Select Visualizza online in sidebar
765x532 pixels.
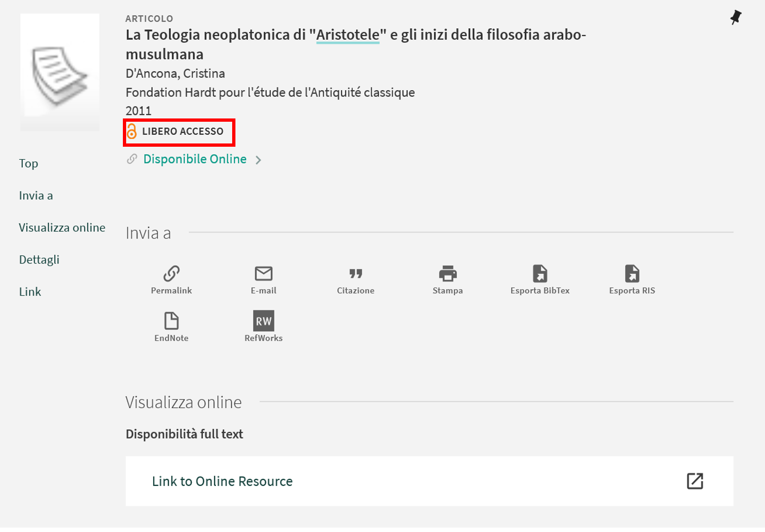click(62, 228)
